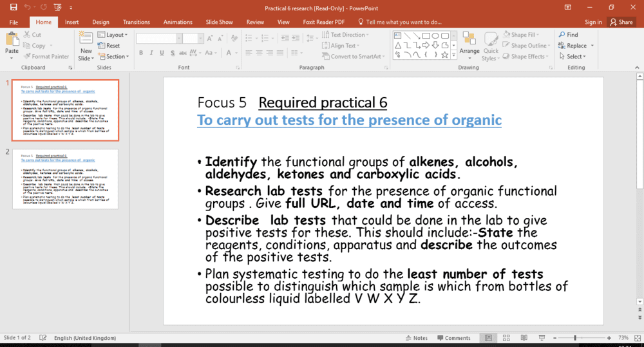Fit slide to current window icon
Image resolution: width=644 pixels, height=347 pixels.
[x=637, y=338]
